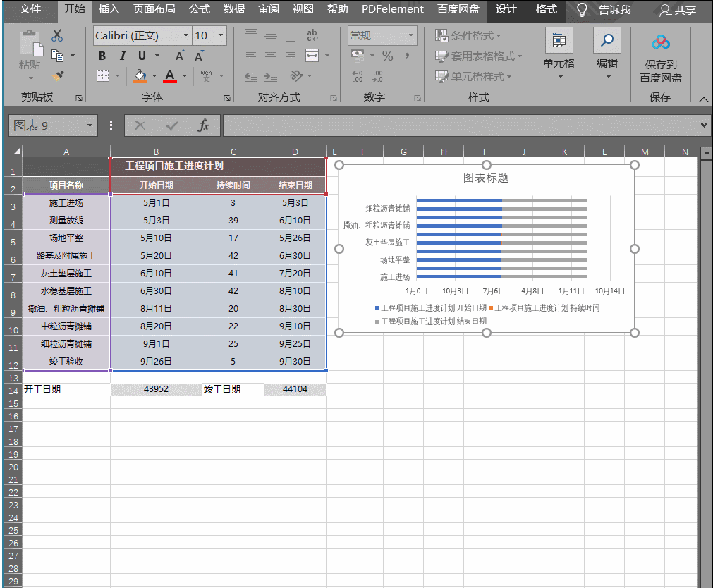Screen dimensions: 713x588
Task: Click the text orientation icon
Action: [297, 75]
